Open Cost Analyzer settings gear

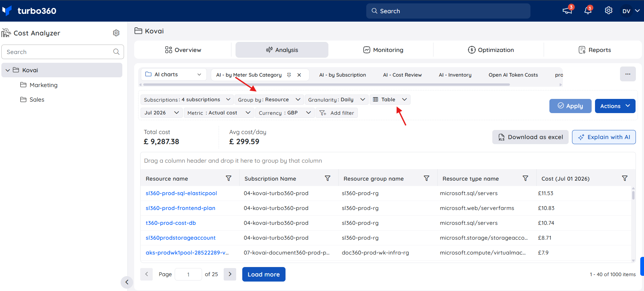(116, 33)
